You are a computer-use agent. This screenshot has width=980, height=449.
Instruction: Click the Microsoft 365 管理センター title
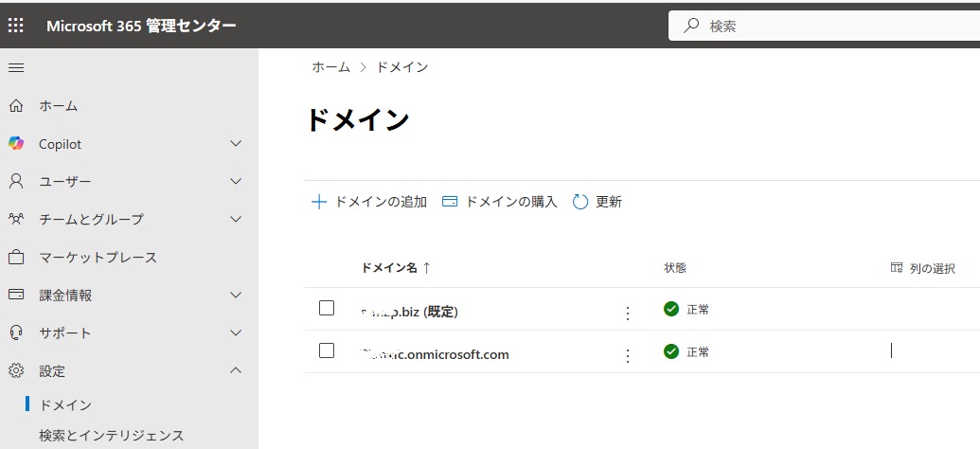(x=141, y=26)
